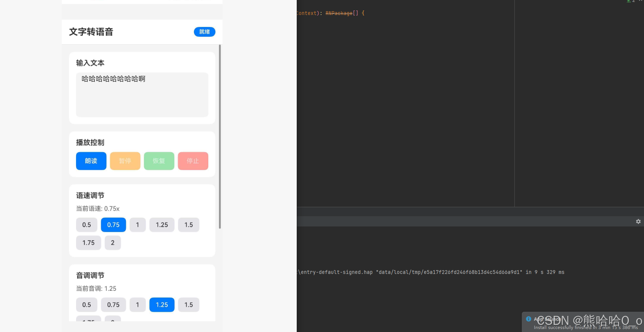This screenshot has width=644, height=332.
Task: Click the 暂停 pause button
Action: pos(125,161)
